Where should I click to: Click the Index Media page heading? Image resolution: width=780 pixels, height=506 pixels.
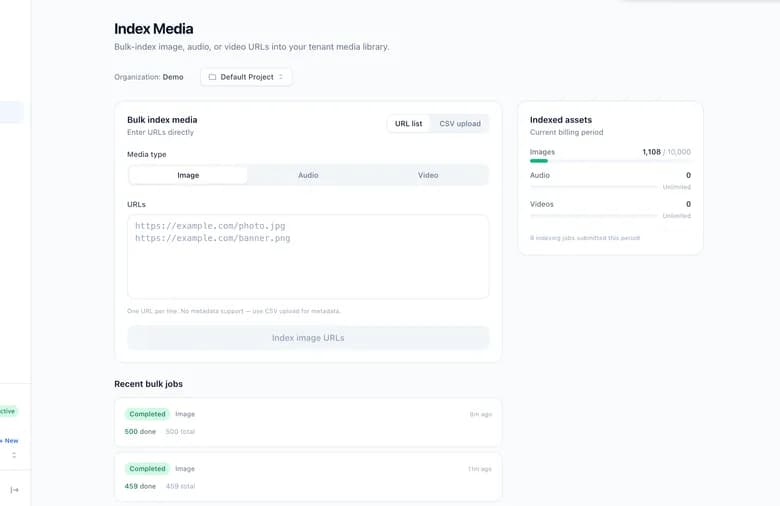pos(154,29)
